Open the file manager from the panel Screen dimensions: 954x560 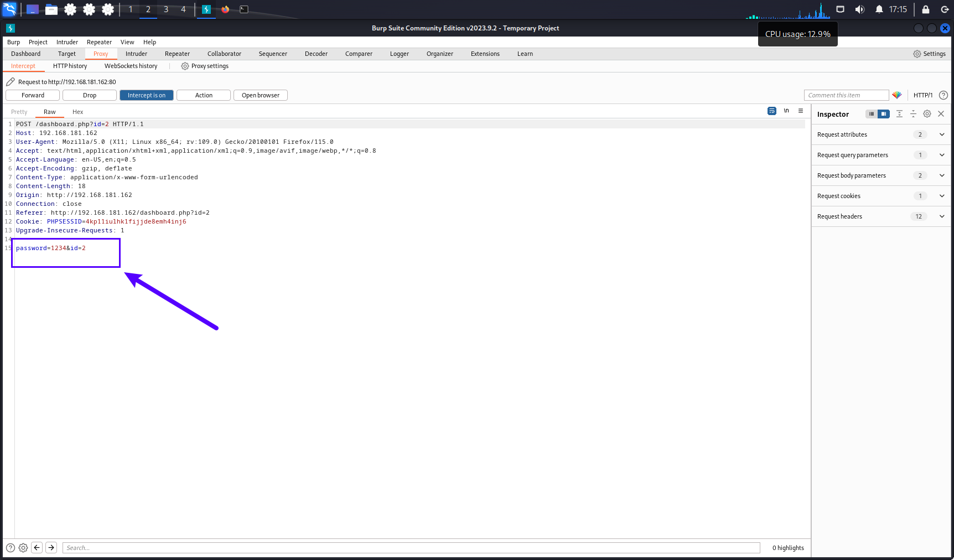coord(51,9)
